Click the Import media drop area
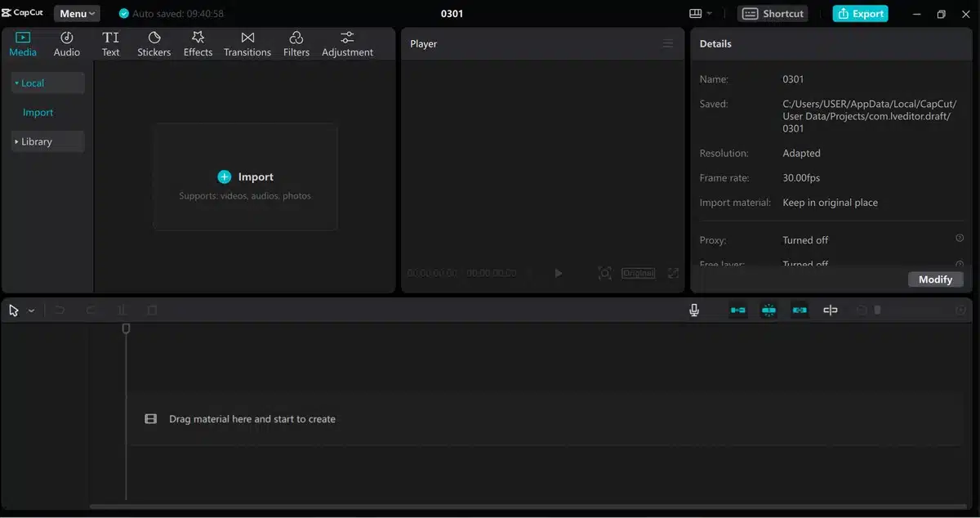The height and width of the screenshot is (518, 980). tap(246, 177)
